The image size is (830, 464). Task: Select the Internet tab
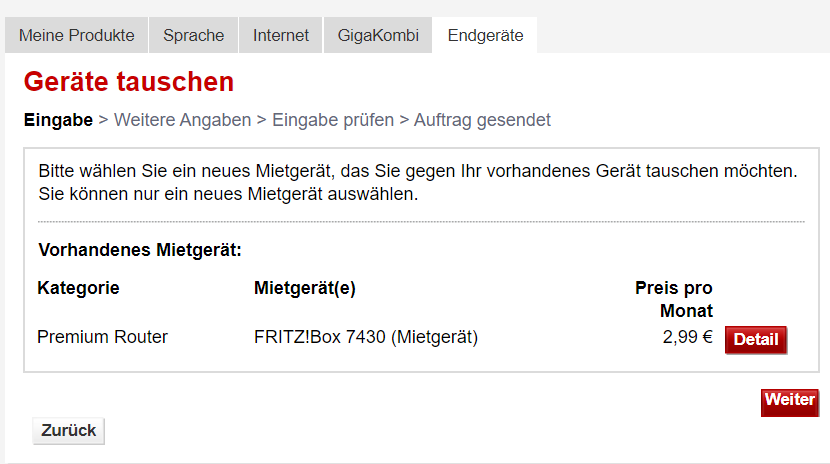pyautogui.click(x=280, y=36)
